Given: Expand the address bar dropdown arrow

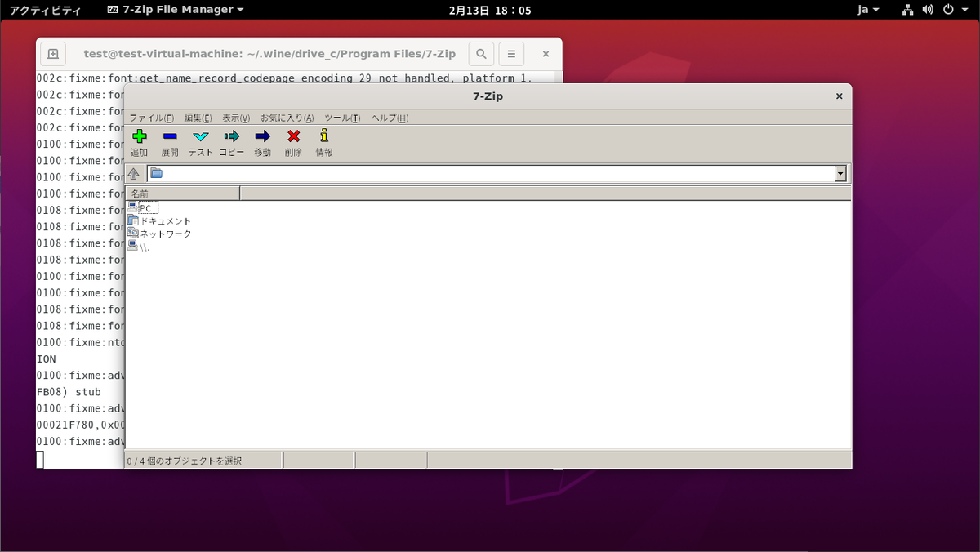Looking at the screenshot, I should pyautogui.click(x=840, y=173).
